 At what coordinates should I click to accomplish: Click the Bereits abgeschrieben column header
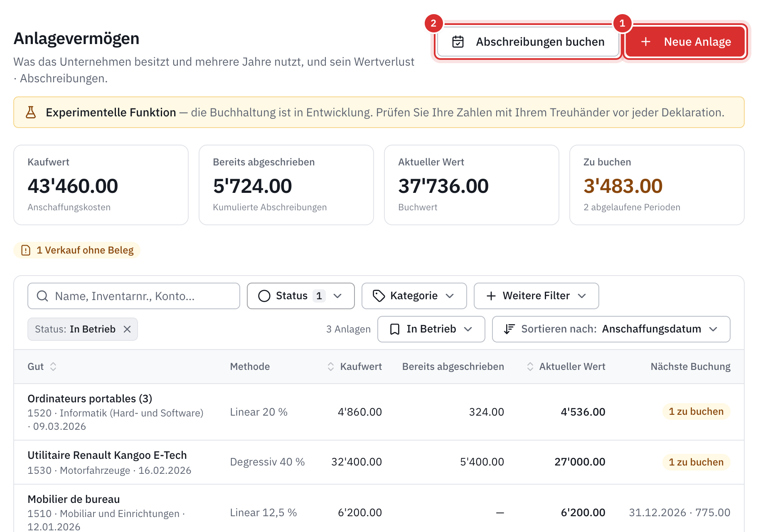click(x=453, y=367)
